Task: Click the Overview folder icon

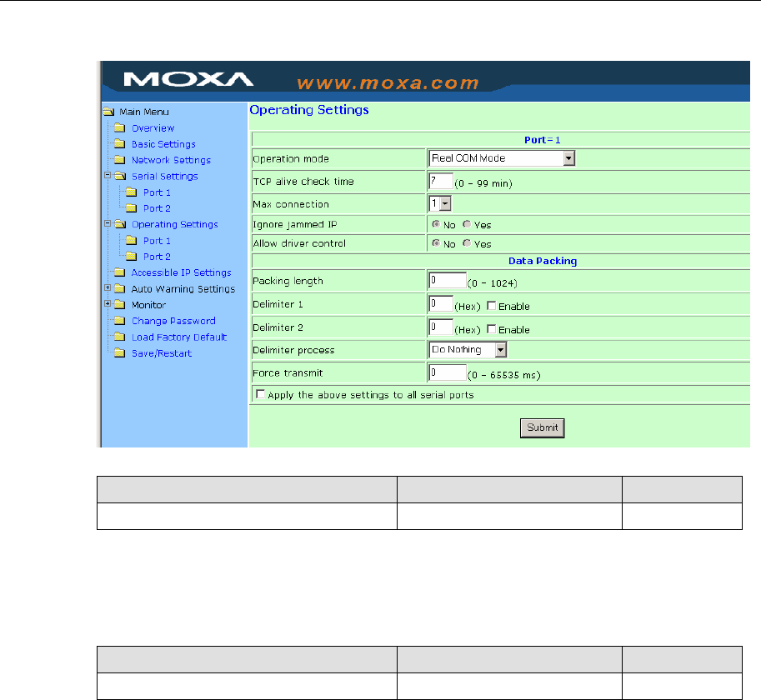Action: click(x=119, y=128)
